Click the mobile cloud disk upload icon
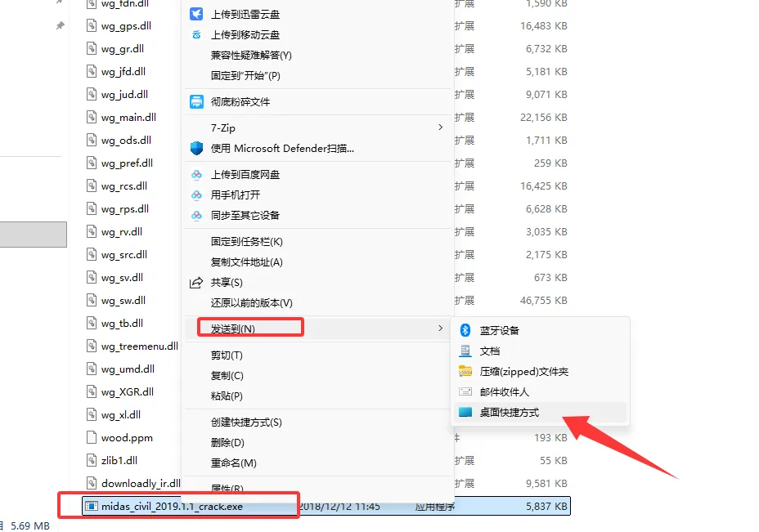Screen dimensions: 759x532 [x=196, y=35]
